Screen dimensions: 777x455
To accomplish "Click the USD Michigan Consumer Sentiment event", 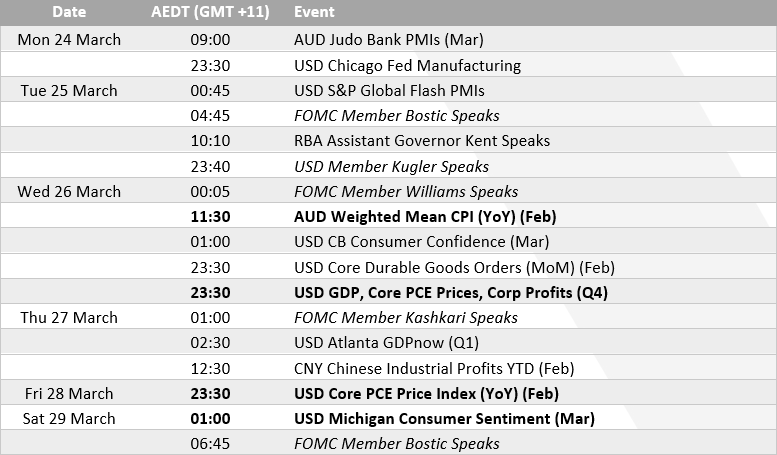I will [444, 418].
